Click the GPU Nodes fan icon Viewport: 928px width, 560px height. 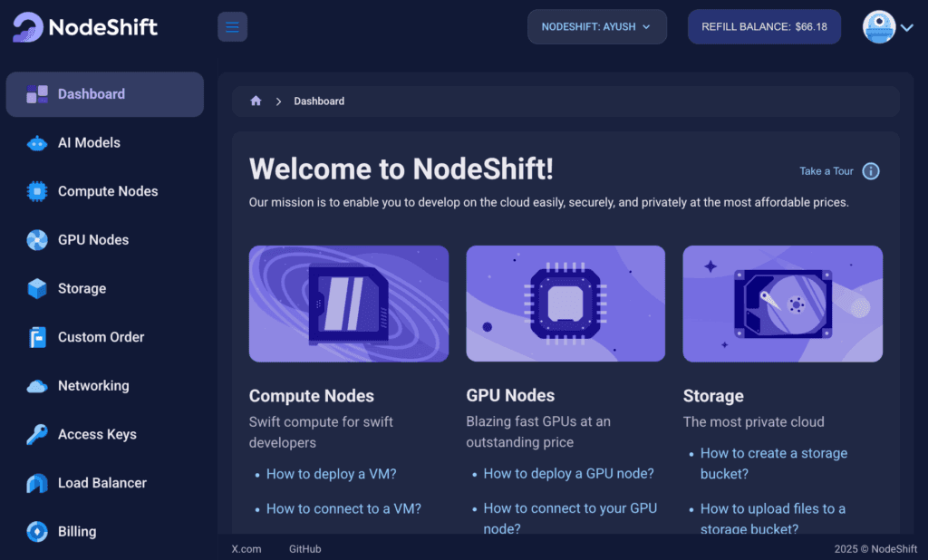(37, 240)
